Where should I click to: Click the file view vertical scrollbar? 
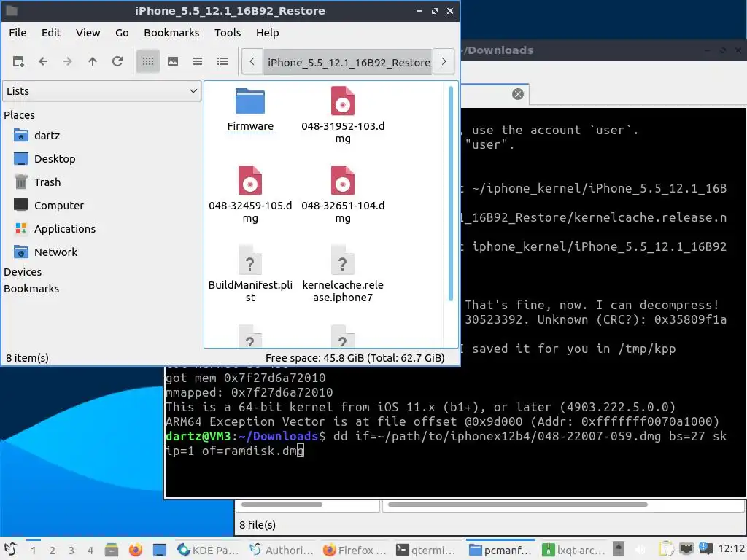(x=451, y=192)
